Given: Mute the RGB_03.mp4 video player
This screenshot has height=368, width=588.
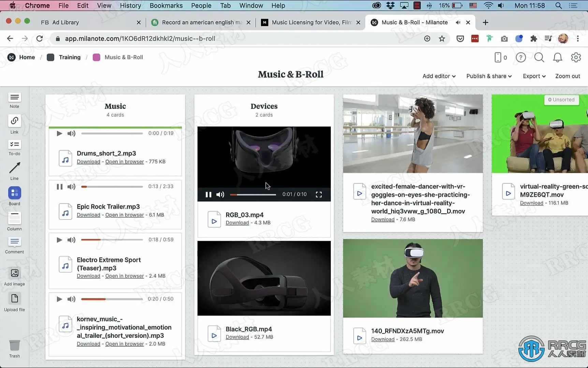Looking at the screenshot, I should coord(220,195).
